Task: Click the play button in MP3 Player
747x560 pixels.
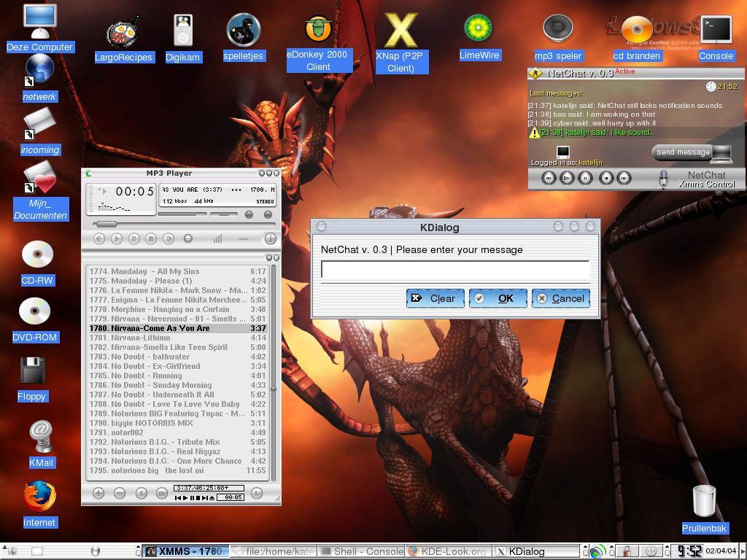Action: click(116, 238)
